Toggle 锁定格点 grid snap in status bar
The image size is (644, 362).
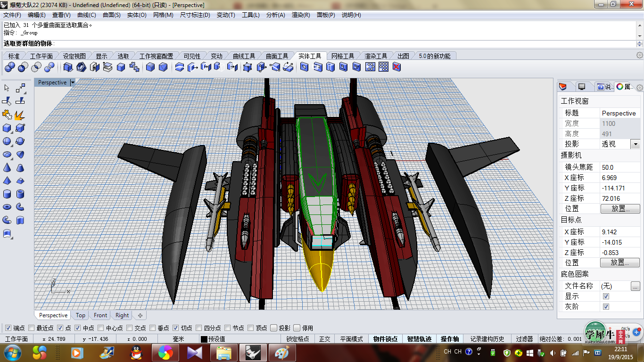pos(297,339)
